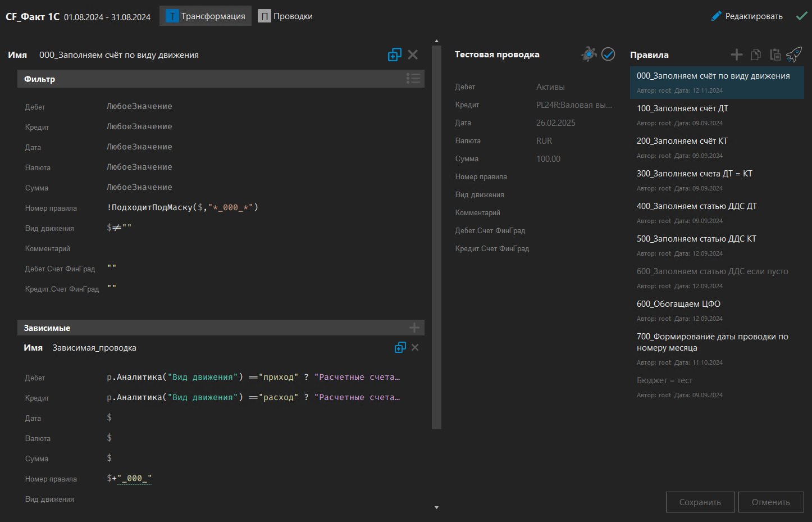Image resolution: width=812 pixels, height=522 pixels.
Task: Launch rules processing with the rocket icon
Action: (794, 55)
